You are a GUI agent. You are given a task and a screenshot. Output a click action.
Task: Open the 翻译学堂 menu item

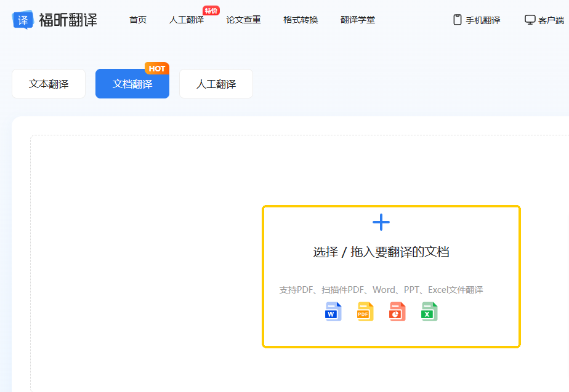(x=357, y=20)
